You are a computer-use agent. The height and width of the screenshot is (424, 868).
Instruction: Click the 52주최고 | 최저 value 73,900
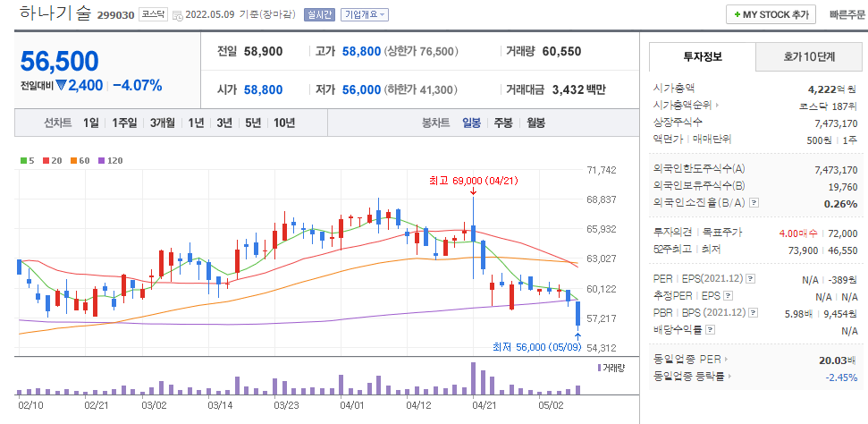(x=803, y=250)
